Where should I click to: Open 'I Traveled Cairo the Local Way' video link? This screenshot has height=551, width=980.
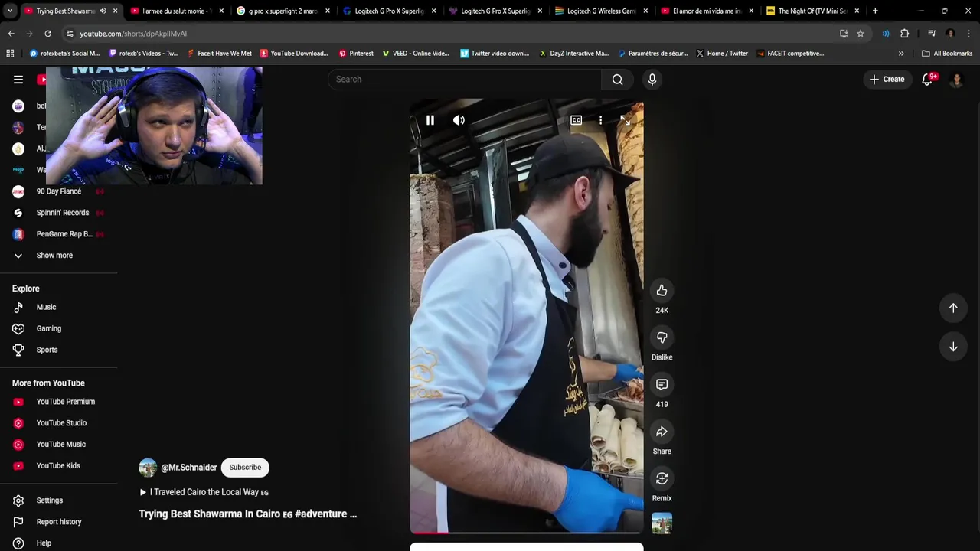coord(204,492)
